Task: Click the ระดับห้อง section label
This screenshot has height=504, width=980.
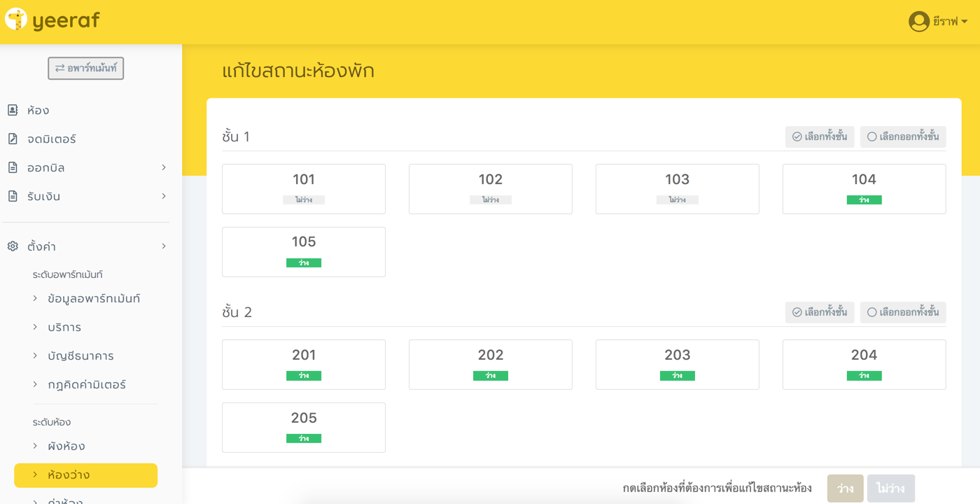Action: point(52,422)
